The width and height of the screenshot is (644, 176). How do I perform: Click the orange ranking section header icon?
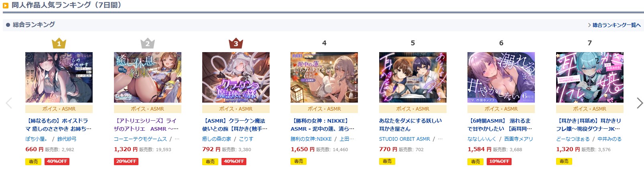(x=6, y=6)
